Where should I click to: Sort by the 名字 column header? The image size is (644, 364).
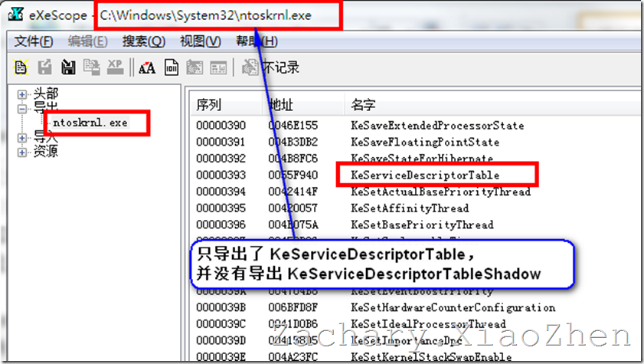coord(363,105)
